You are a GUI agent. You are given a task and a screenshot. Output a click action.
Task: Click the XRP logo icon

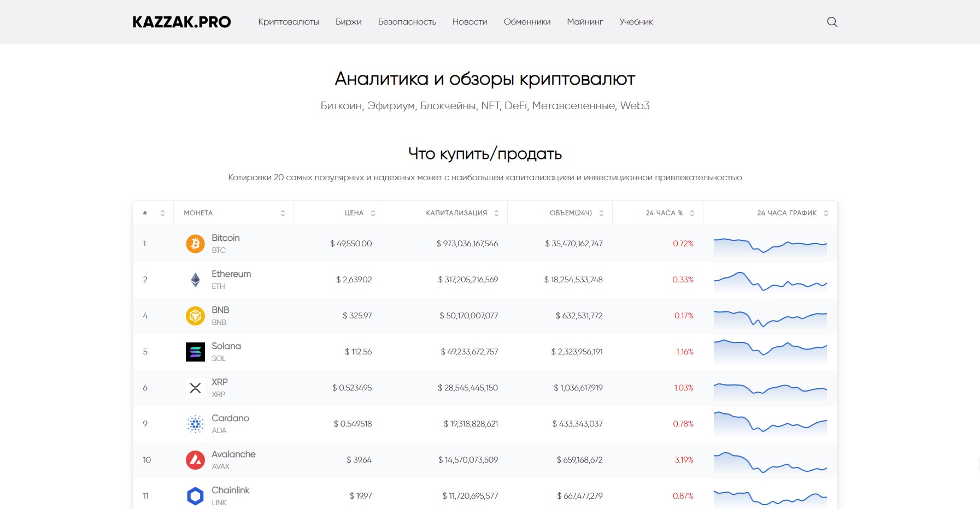click(x=195, y=388)
